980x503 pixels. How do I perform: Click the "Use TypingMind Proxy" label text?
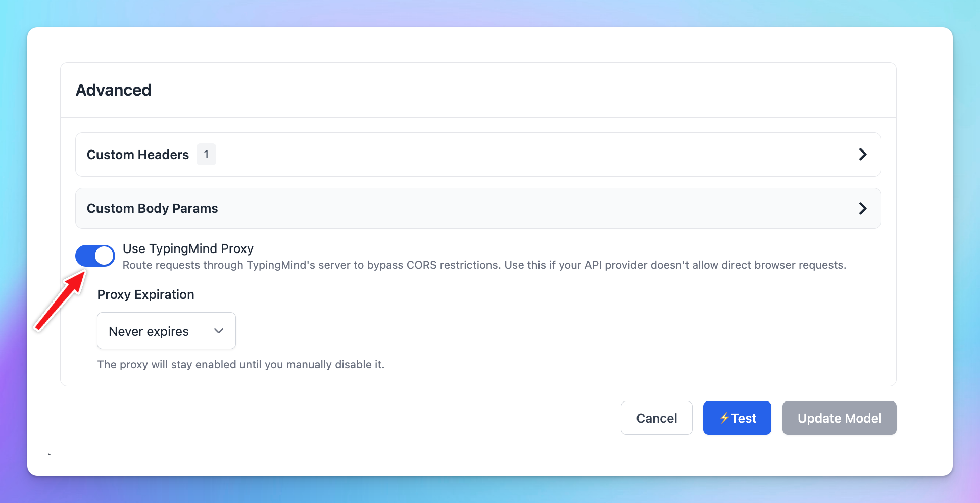(x=188, y=248)
